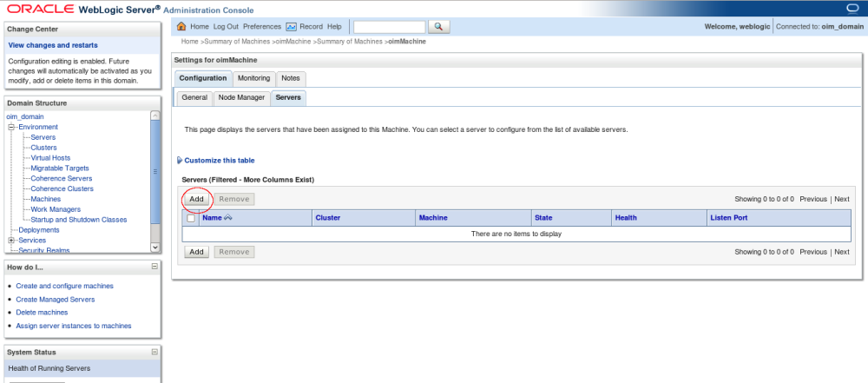
Task: Click the bottom Next pagination link
Action: click(842, 252)
